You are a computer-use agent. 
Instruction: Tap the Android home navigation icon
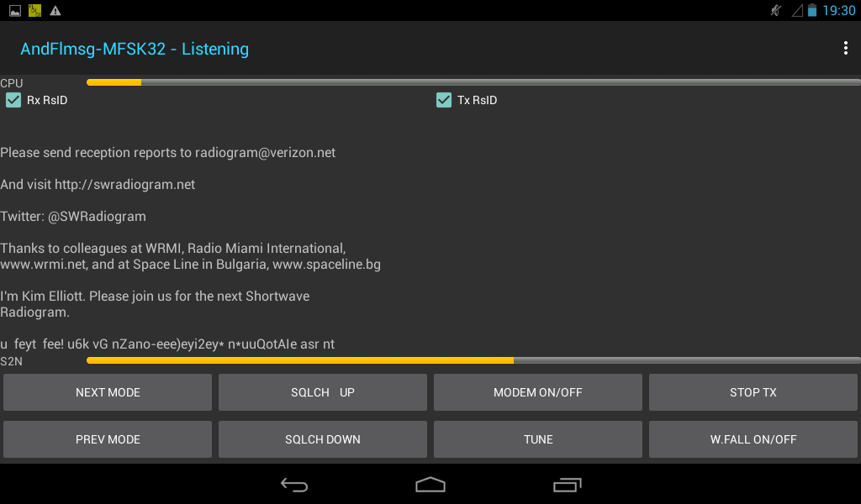tap(430, 484)
